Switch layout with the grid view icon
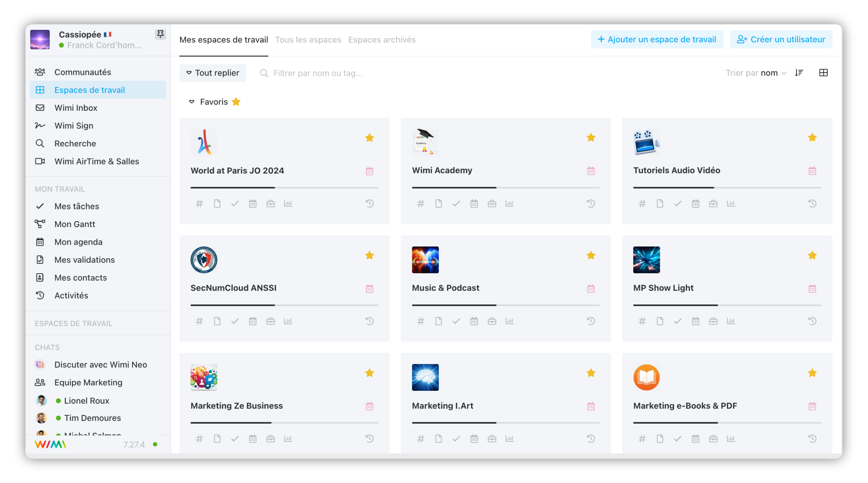The height and width of the screenshot is (483, 868). click(823, 73)
